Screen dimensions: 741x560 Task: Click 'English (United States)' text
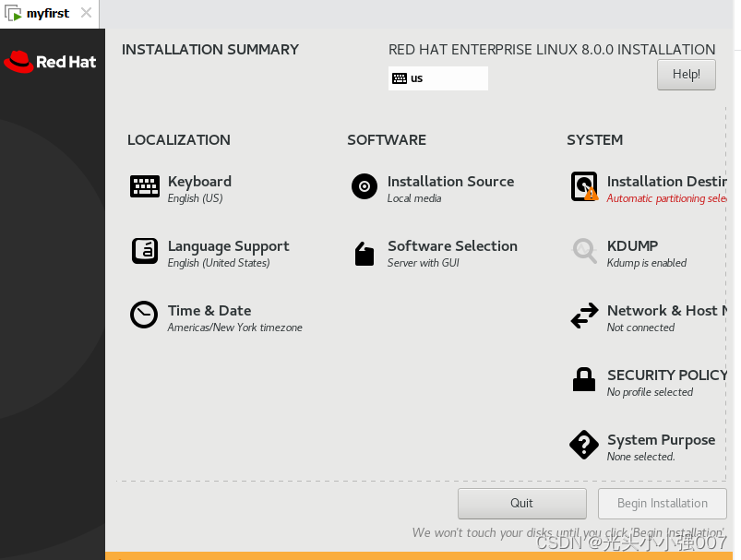click(219, 263)
